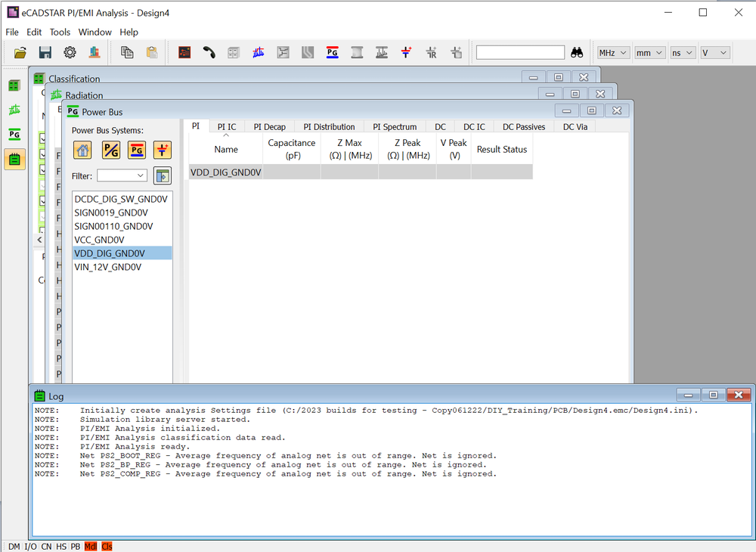Switch to the PI Spectrum tab
This screenshot has height=552, width=756.
[395, 127]
